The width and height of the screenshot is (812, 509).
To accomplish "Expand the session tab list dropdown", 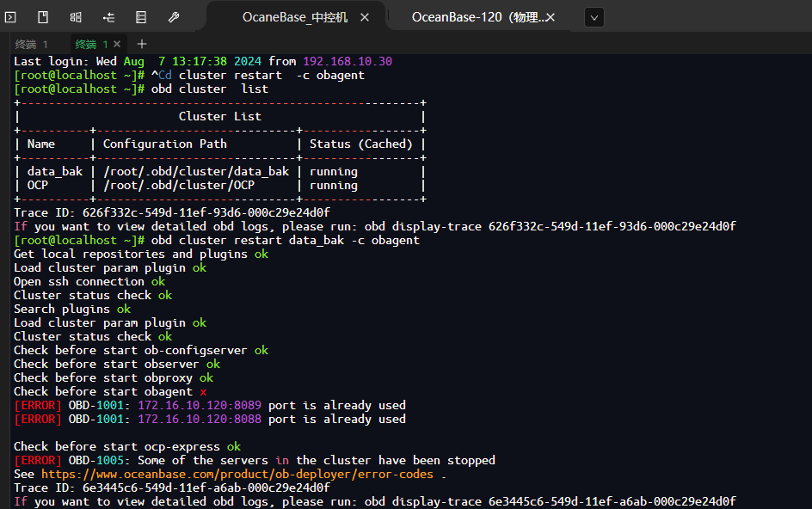I will click(x=594, y=17).
